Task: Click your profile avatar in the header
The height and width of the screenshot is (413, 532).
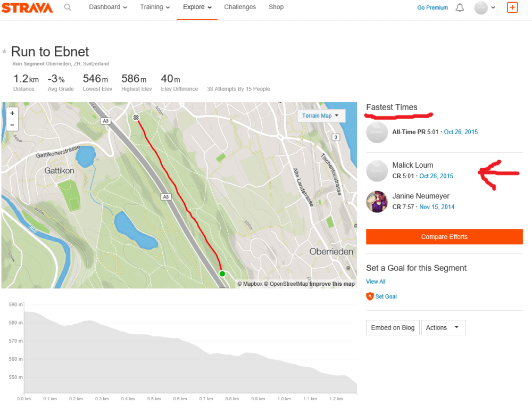Action: tap(481, 7)
